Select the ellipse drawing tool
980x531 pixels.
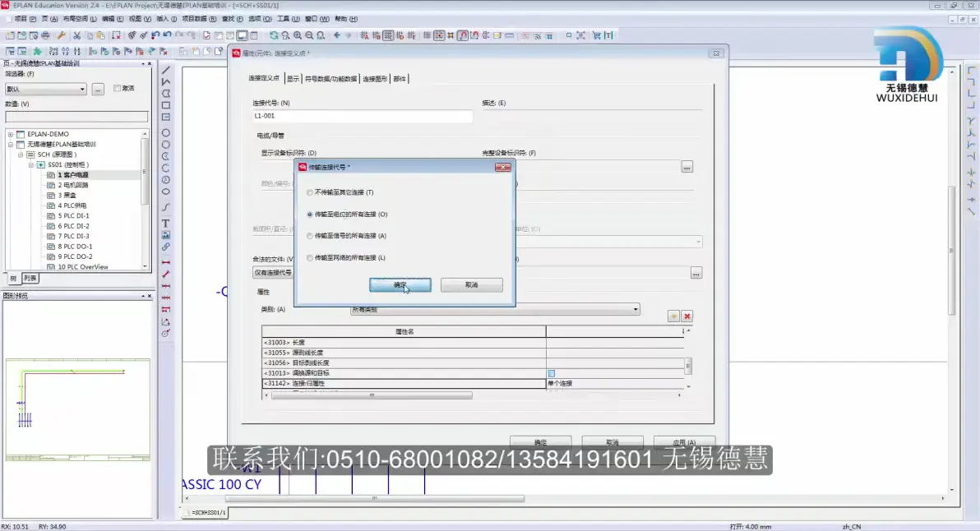pyautogui.click(x=165, y=192)
